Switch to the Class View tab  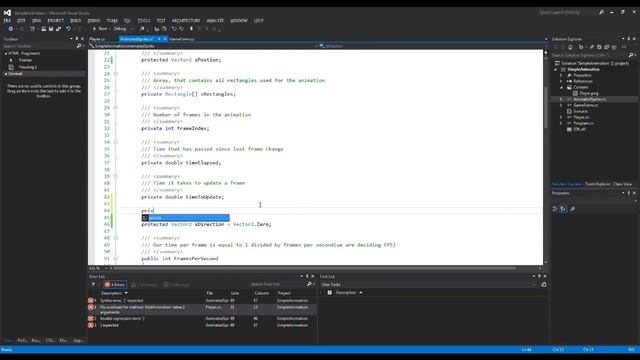tap(623, 184)
